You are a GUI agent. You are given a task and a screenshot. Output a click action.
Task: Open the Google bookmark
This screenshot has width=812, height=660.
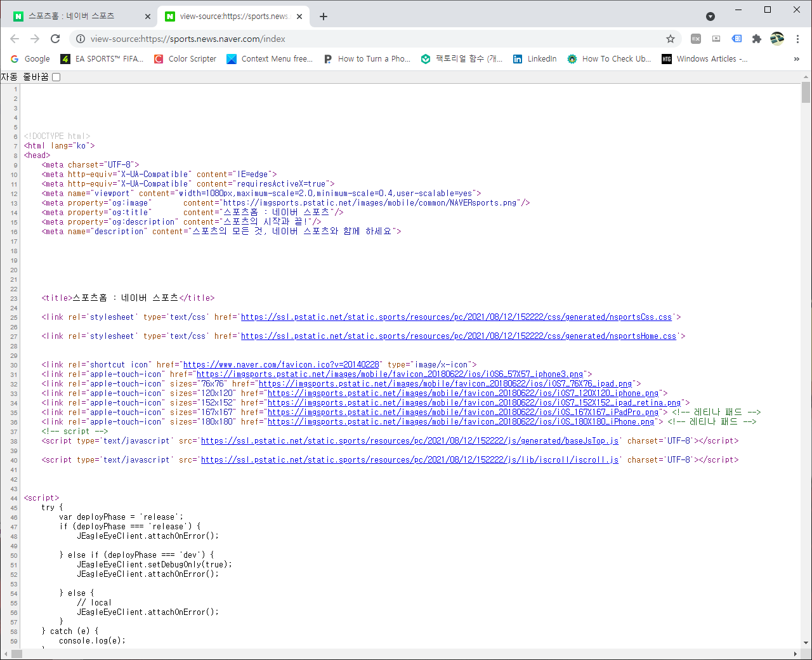[30, 59]
